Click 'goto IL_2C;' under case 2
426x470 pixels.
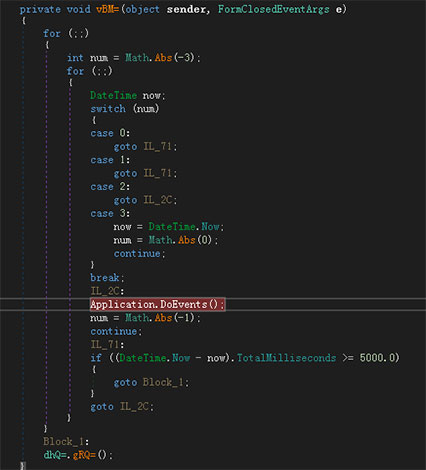(145, 200)
